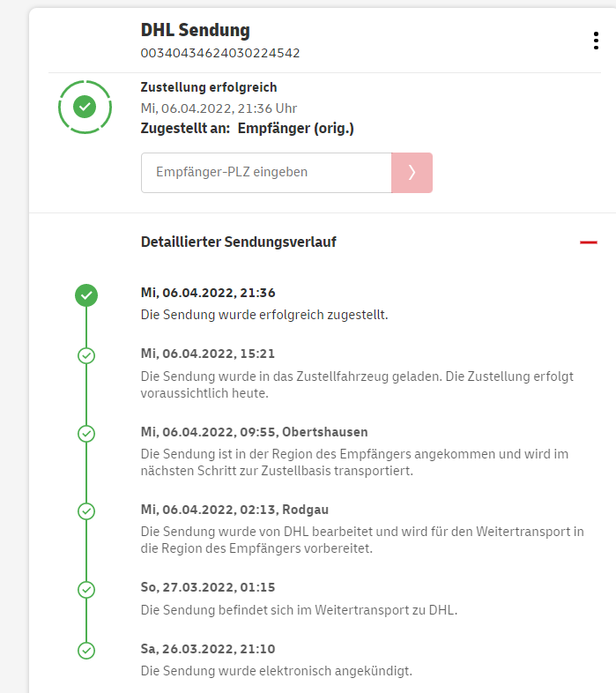Click the checkmark icon for Rodgau event
The image size is (616, 693).
coord(86,510)
